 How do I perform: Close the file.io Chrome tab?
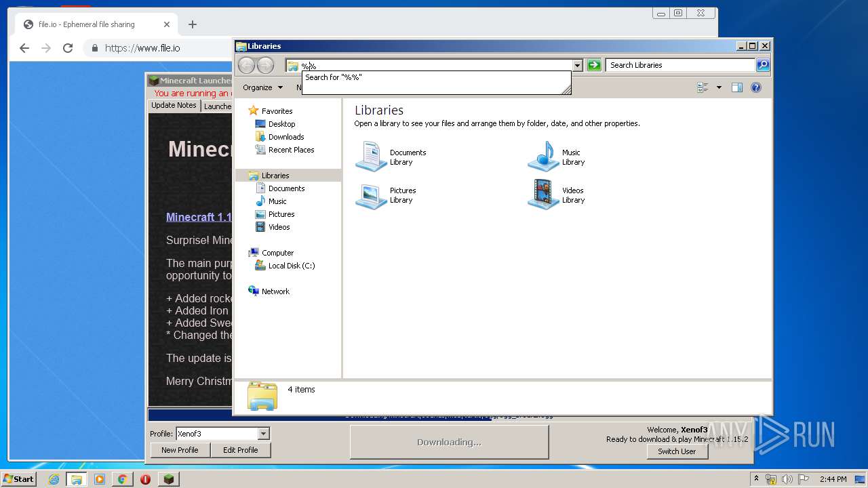point(167,24)
